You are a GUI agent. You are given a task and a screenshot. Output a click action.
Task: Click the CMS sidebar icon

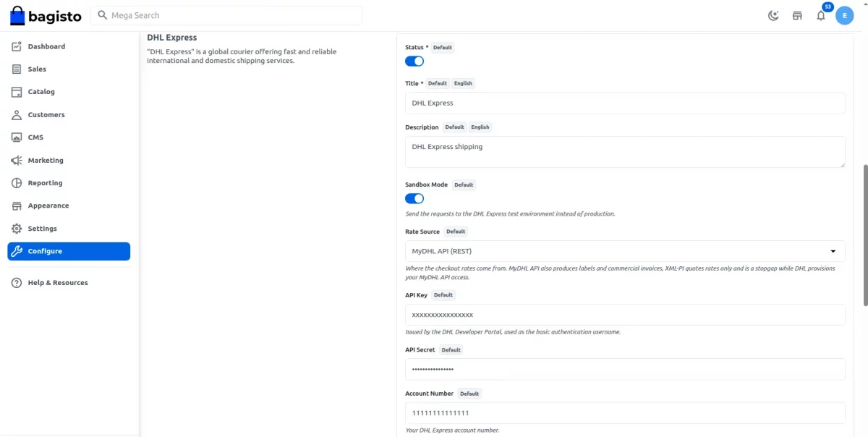(17, 137)
